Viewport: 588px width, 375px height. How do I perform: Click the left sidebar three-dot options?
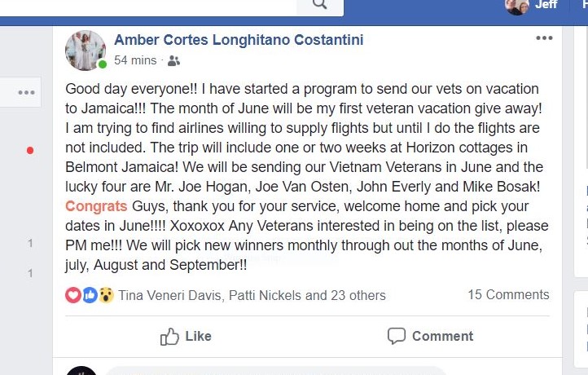26,92
